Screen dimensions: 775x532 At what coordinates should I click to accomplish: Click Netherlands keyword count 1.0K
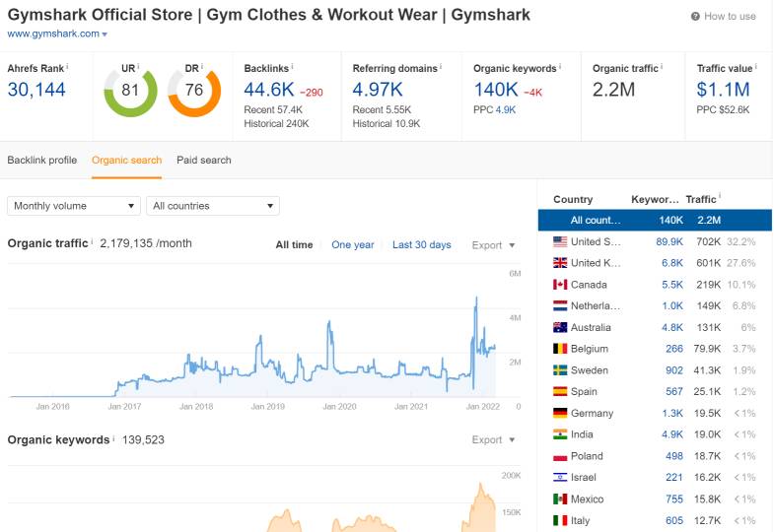click(672, 305)
